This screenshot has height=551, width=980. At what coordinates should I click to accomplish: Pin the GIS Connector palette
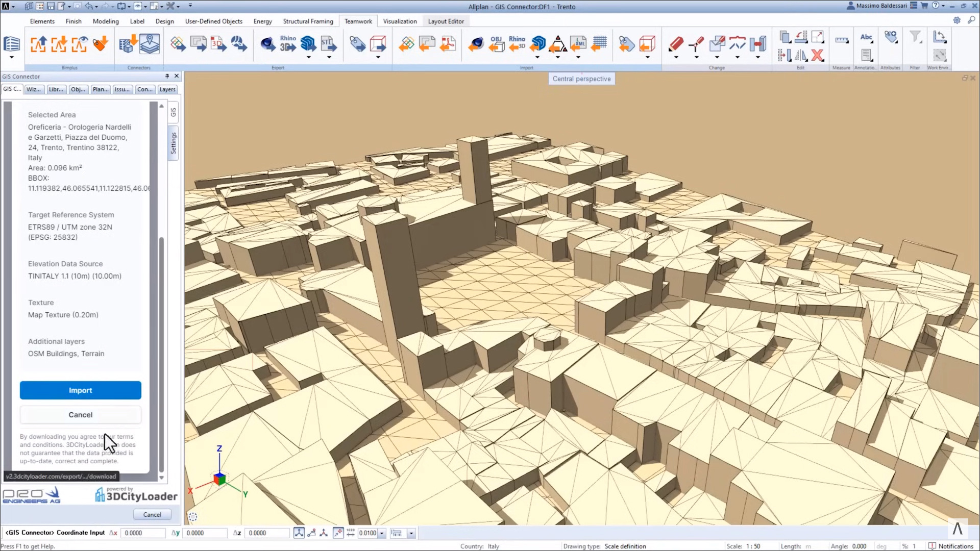point(167,76)
